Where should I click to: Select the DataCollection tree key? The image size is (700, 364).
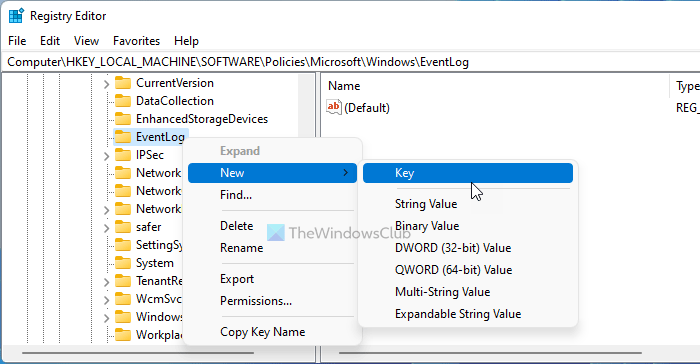(175, 101)
